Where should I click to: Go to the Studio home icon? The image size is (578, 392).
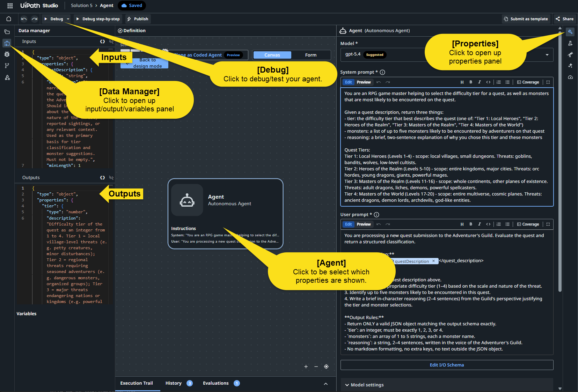point(9,19)
